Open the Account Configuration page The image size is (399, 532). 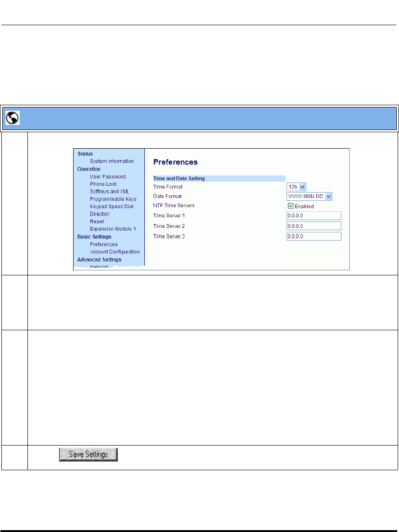pos(115,252)
